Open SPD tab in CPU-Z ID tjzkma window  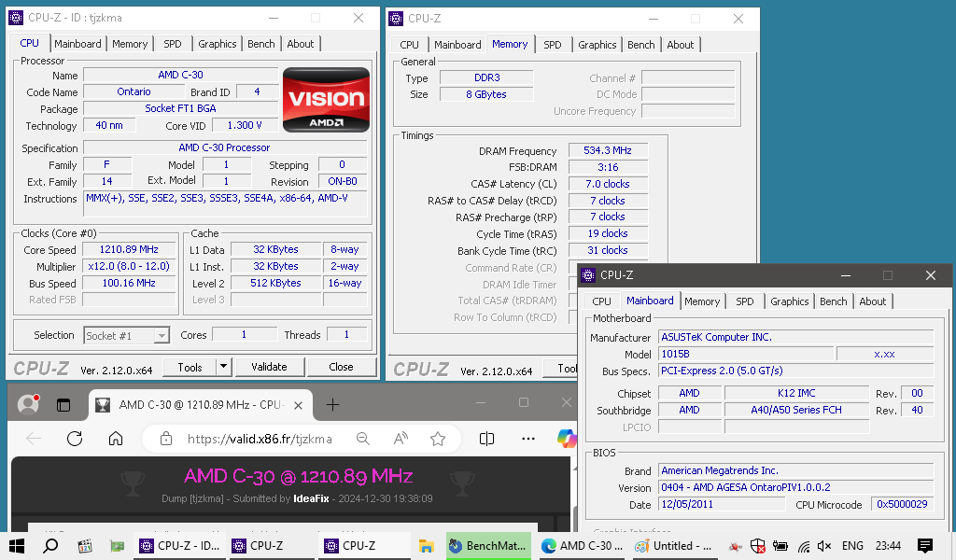(173, 44)
